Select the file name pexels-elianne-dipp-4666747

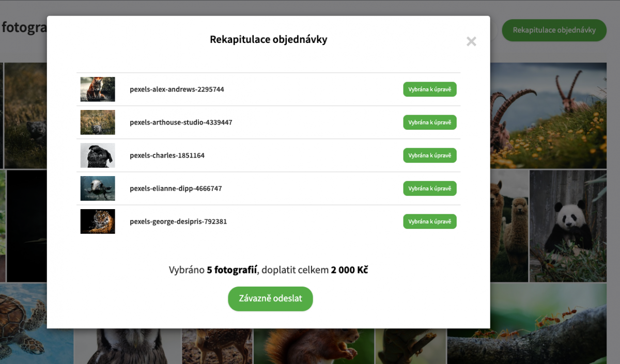(x=176, y=188)
